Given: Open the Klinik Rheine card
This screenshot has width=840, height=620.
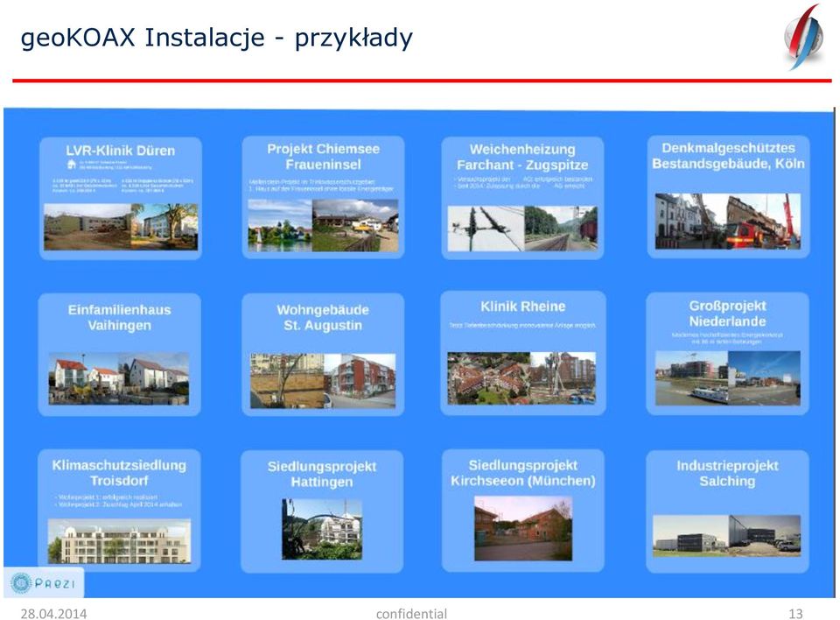Looking at the screenshot, I should (523, 353).
